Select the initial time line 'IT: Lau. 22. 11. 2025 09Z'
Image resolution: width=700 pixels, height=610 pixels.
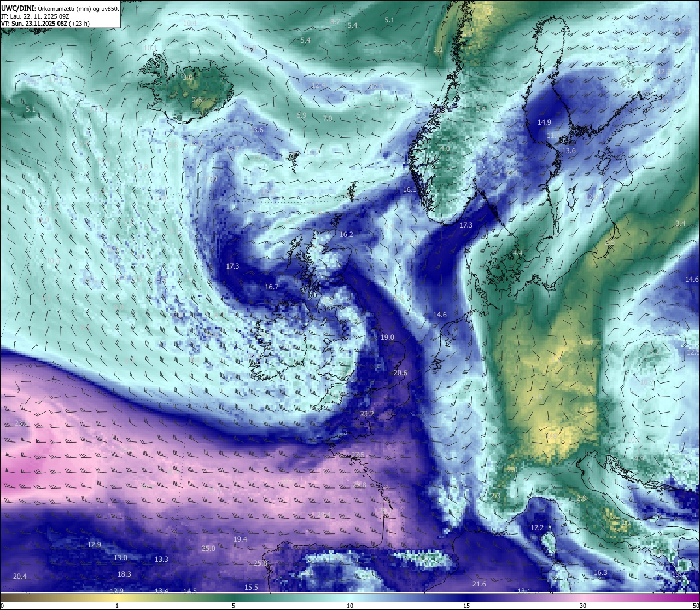[35, 16]
